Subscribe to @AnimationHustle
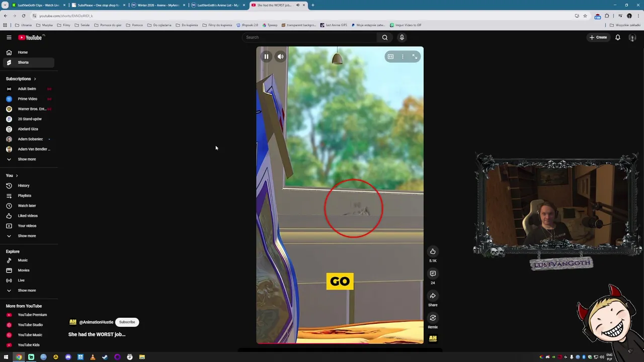Image resolution: width=644 pixels, height=362 pixels. (x=127, y=322)
